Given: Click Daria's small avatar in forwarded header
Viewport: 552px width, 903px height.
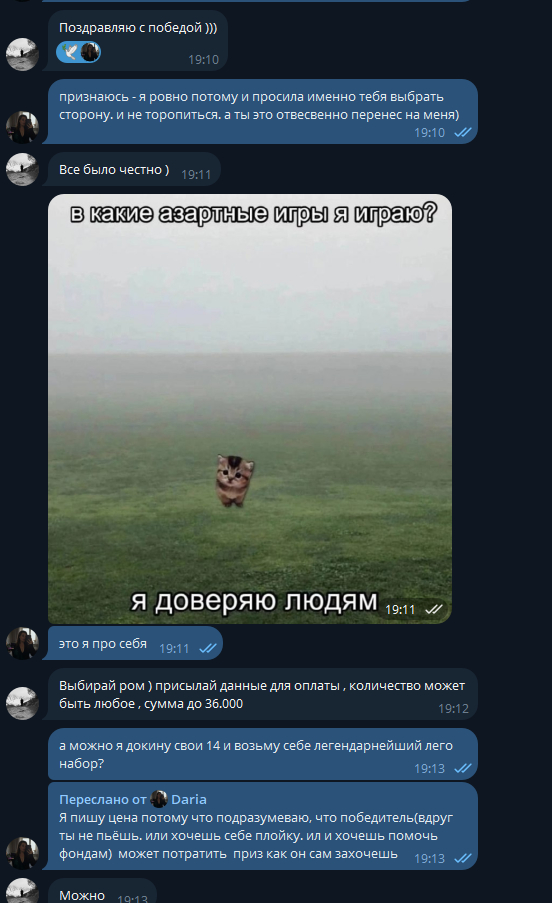Looking at the screenshot, I should click(159, 799).
